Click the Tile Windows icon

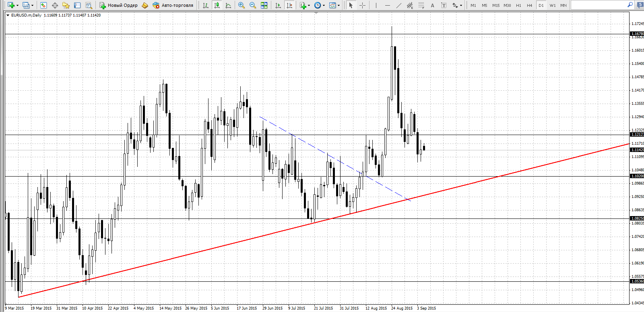point(264,5)
